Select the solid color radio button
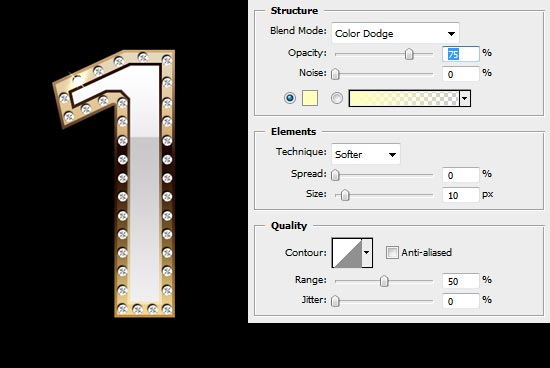Screen dimensions: 550x368 pos(290,98)
